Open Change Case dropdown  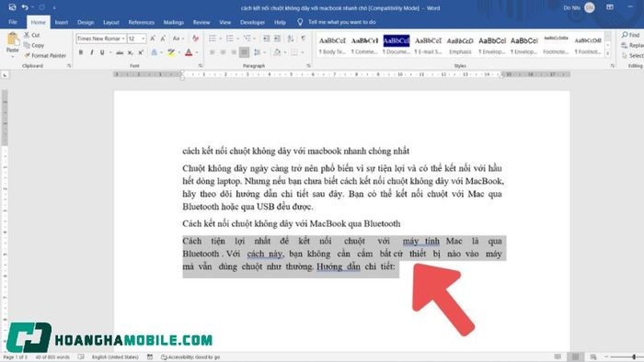click(x=178, y=39)
